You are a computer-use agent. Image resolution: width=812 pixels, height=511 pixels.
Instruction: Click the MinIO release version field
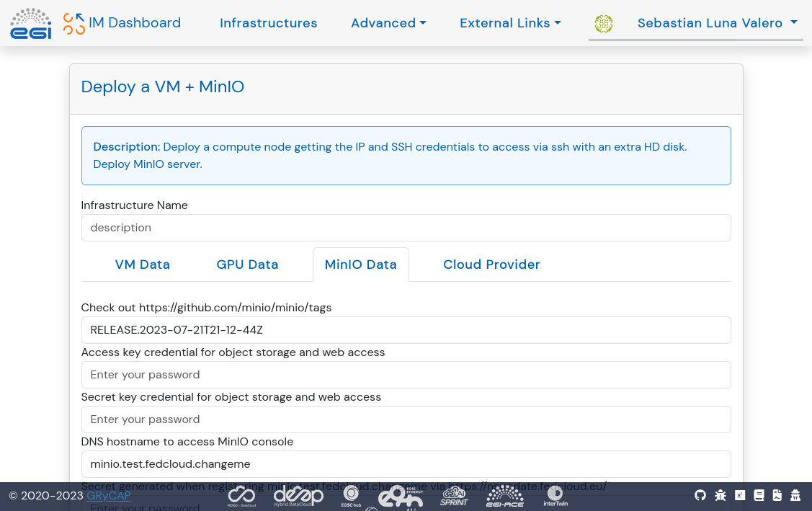point(406,330)
